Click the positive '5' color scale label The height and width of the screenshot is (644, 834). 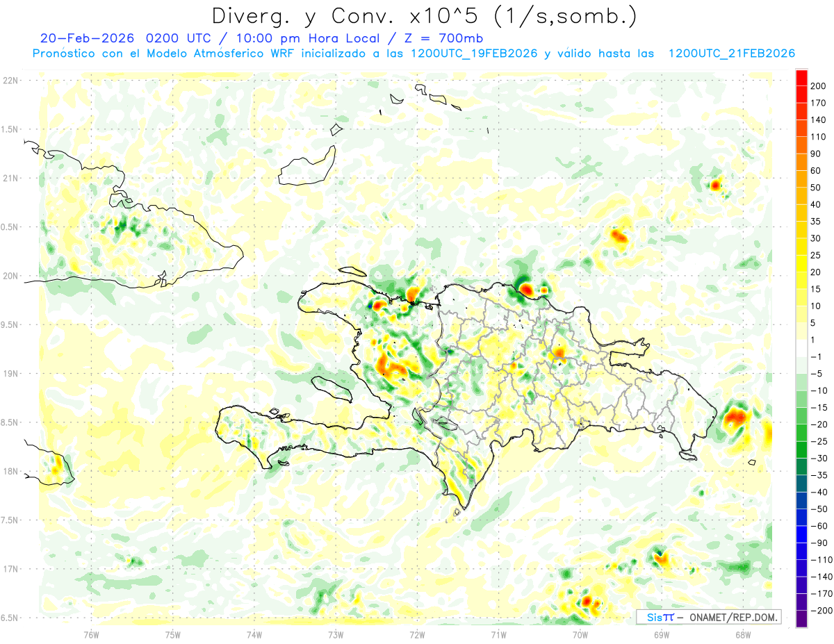tap(814, 323)
